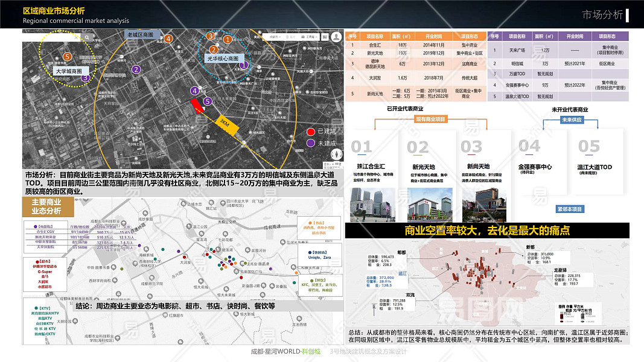Screen dimensions: 644x362
Task: Select purple marker 1 in 光华核心商圈
Action: click(x=244, y=65)
